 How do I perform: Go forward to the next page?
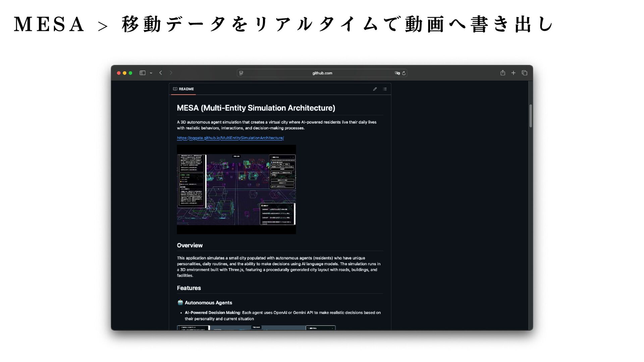171,73
